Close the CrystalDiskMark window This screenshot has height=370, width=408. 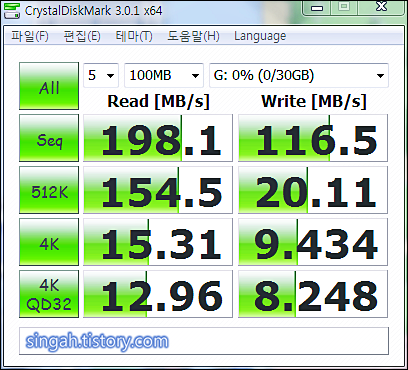[x=382, y=7]
